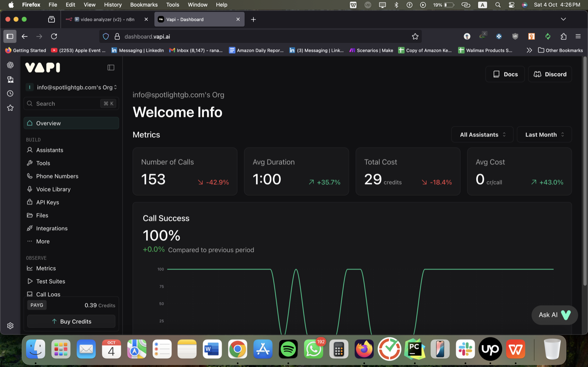
Task: Show more bookmarks with the double chevron
Action: (529, 50)
